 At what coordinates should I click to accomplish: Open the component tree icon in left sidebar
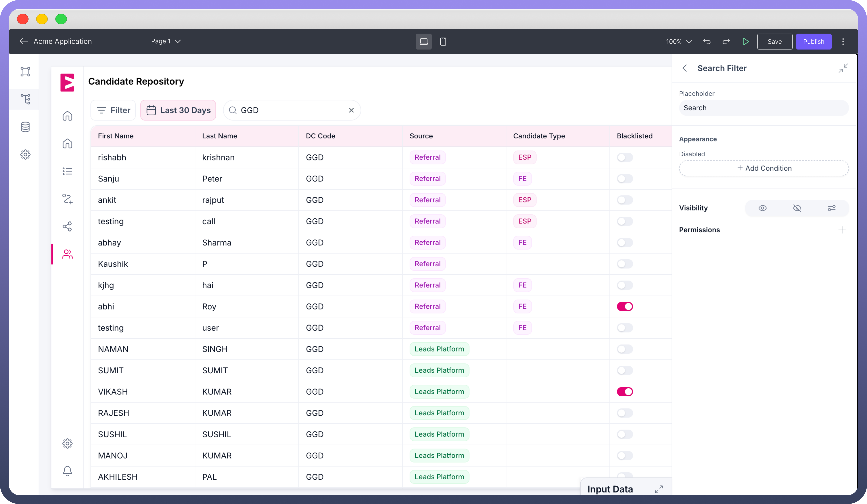(25, 99)
